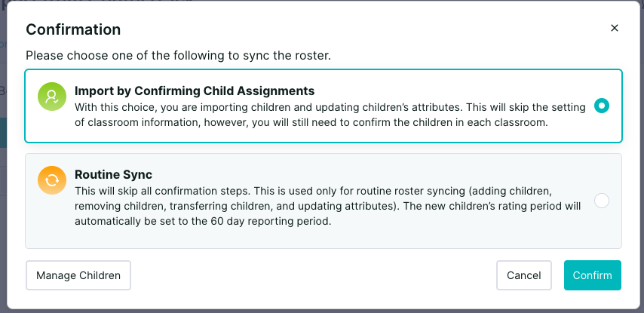Confirm the selected sync option
Image resolution: width=644 pixels, height=313 pixels.
(x=592, y=275)
